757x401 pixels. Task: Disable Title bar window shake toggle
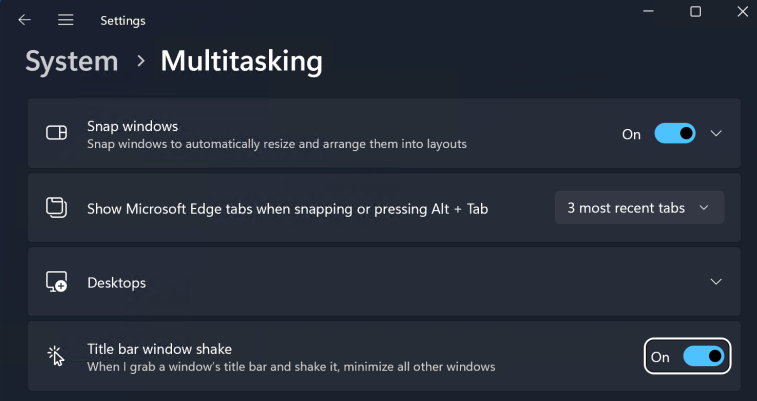(x=703, y=356)
